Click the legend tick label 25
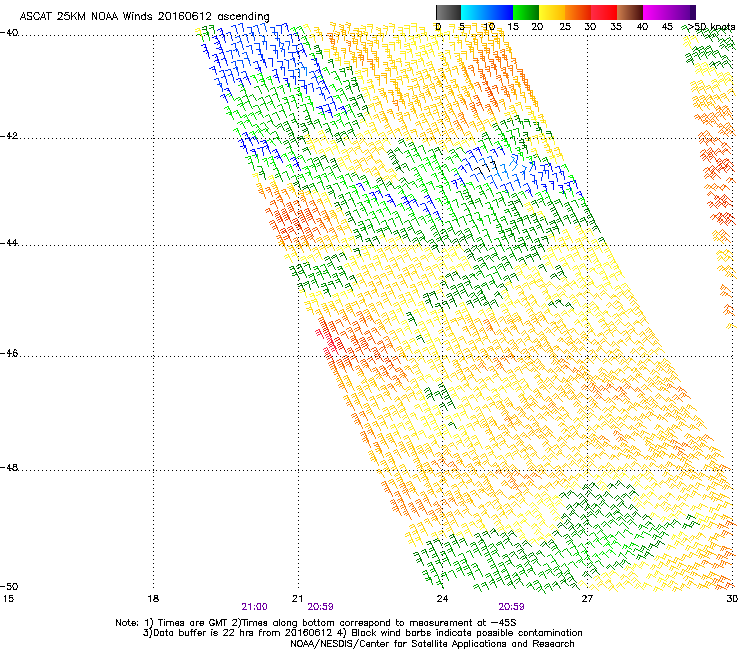 pyautogui.click(x=564, y=27)
